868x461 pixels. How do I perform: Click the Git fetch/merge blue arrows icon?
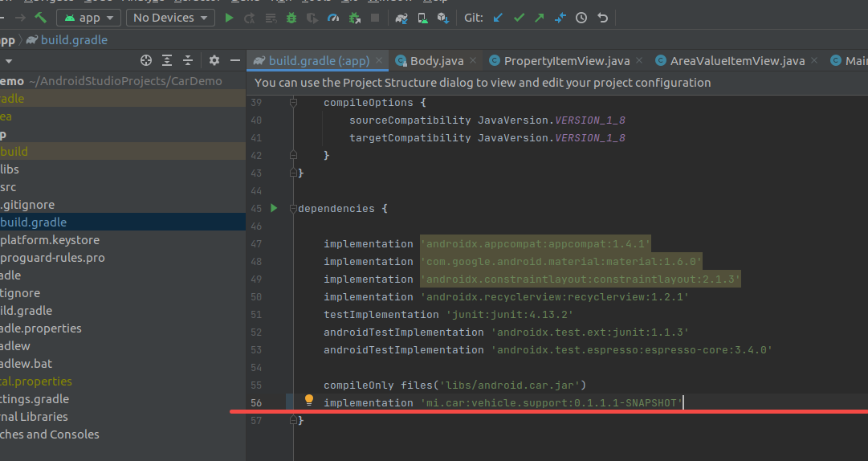(560, 18)
